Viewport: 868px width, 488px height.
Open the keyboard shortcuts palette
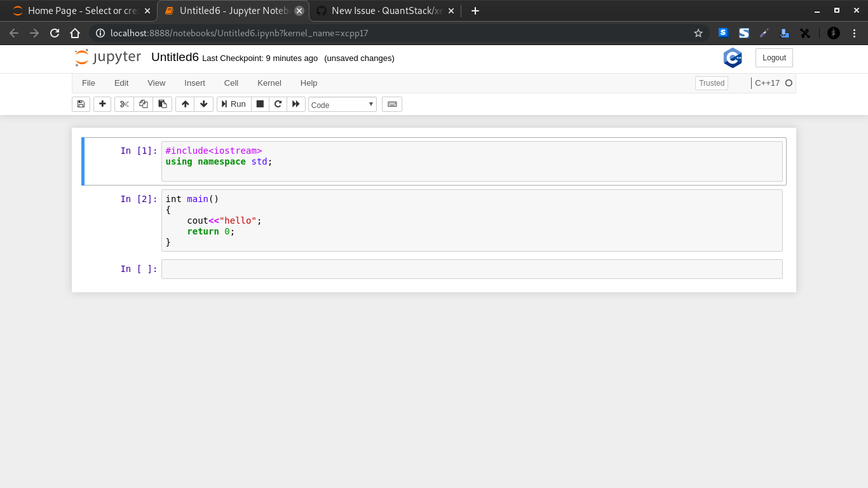coord(391,104)
